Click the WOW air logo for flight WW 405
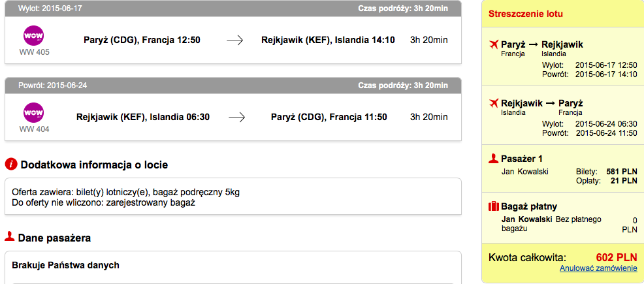 pos(34,36)
